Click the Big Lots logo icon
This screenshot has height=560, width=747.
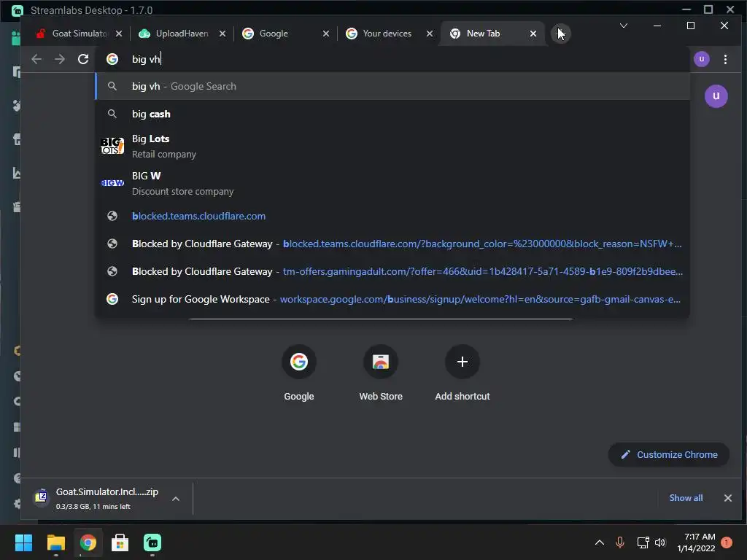pos(112,146)
